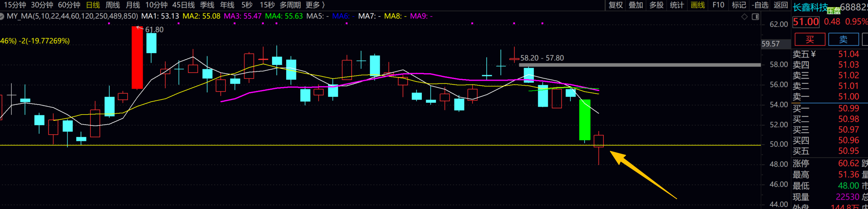
Task: Switch to the 15秒 period
Action: click(x=267, y=5)
